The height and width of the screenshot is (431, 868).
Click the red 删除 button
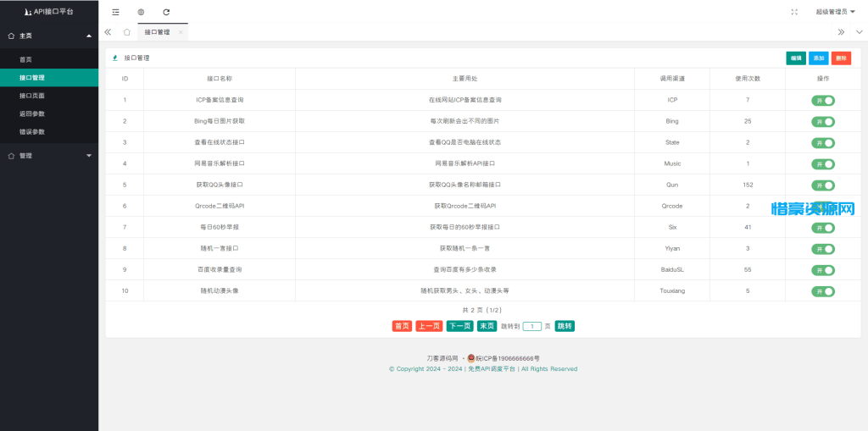point(841,58)
